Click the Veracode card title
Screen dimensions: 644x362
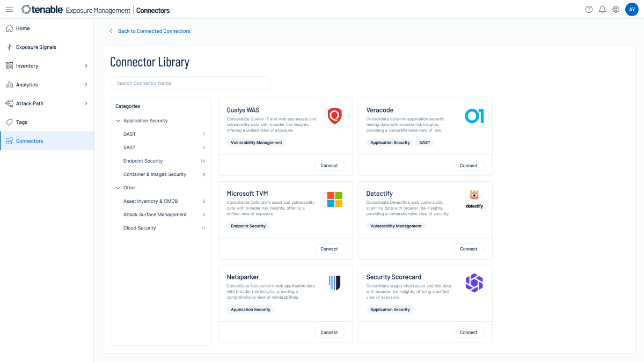(x=380, y=110)
